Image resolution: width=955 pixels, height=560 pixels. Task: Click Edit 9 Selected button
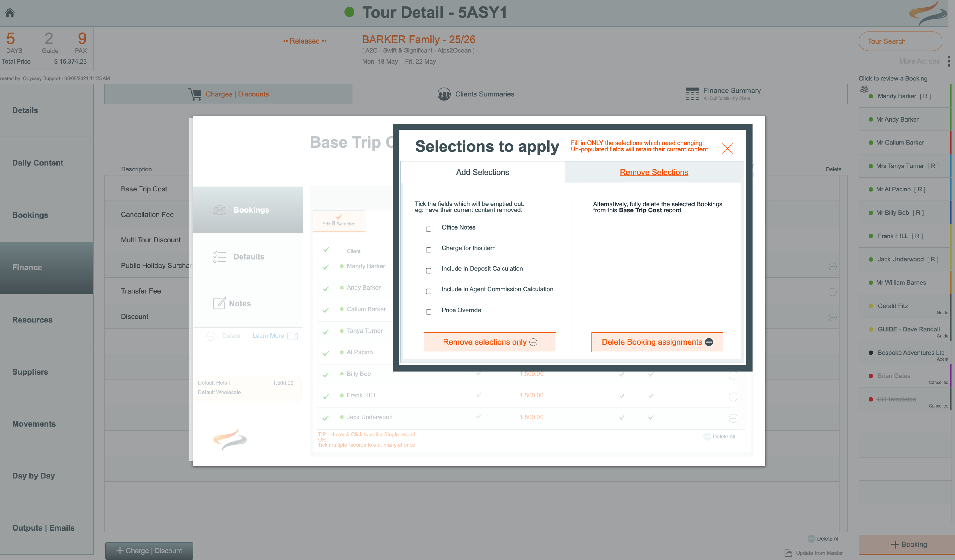coord(339,221)
